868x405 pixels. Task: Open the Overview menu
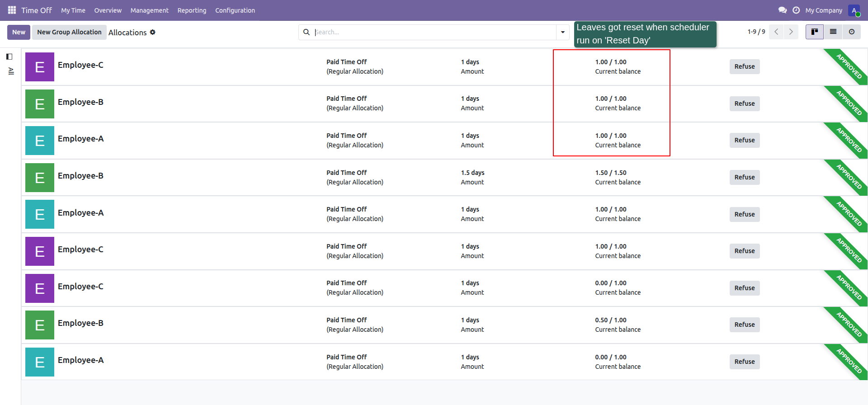(108, 10)
